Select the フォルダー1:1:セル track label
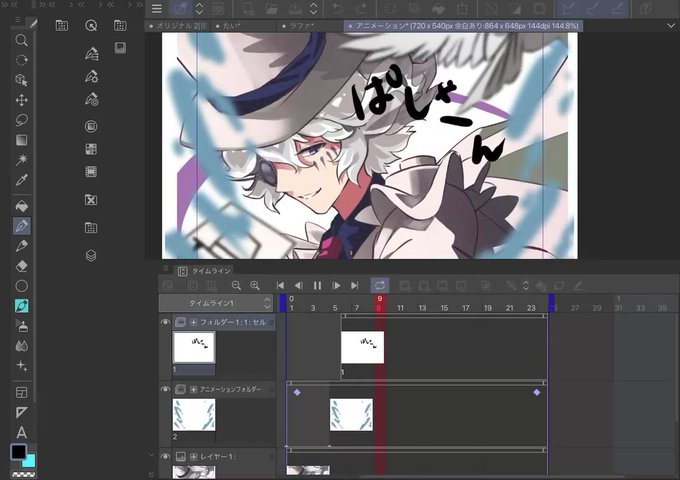This screenshot has width=680, height=480. [233, 322]
